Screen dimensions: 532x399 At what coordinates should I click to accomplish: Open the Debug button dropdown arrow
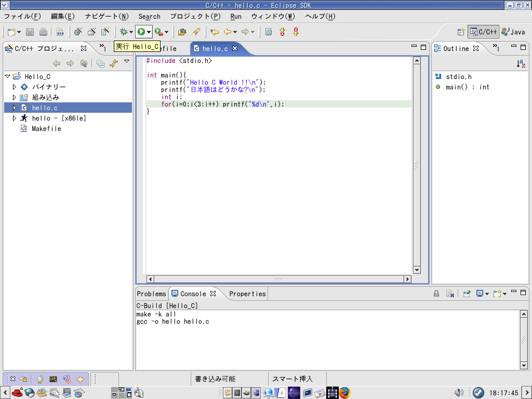(131, 32)
